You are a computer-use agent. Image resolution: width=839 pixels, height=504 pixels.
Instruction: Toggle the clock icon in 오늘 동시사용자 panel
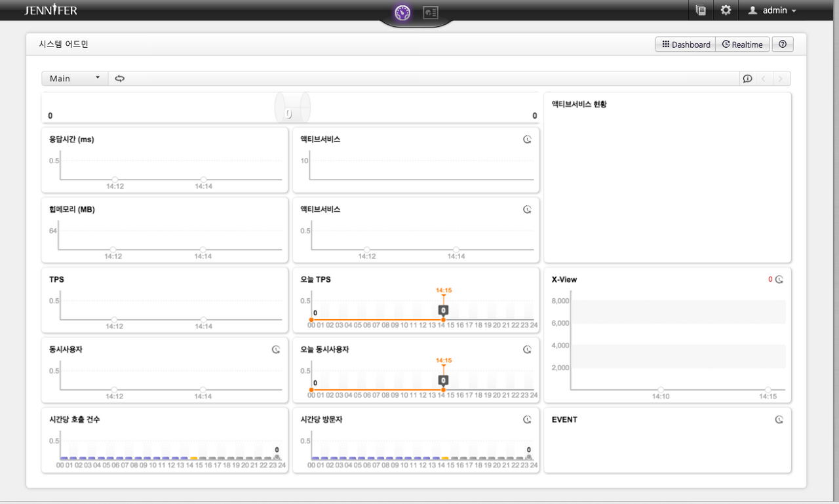527,349
